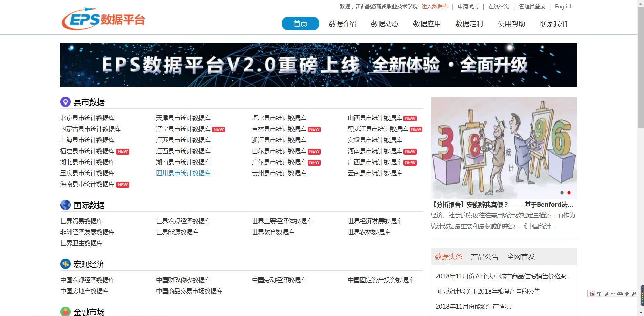The height and width of the screenshot is (316, 644).
Task: Open 世界农林数据库
Action: tap(369, 232)
